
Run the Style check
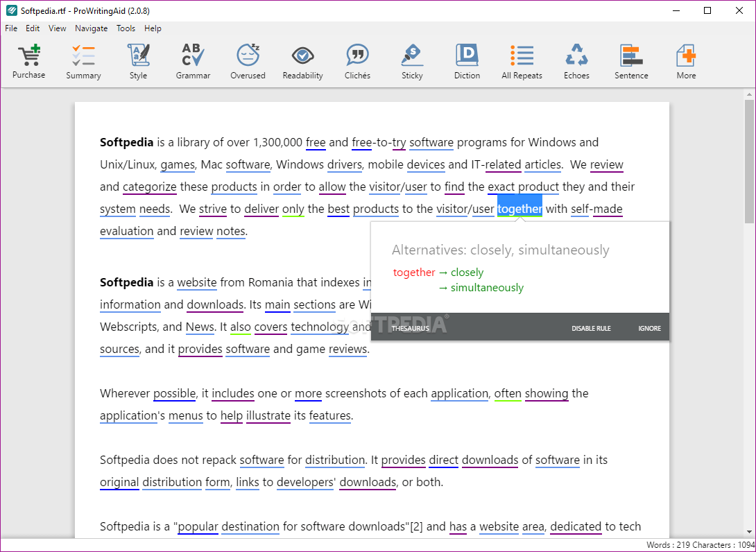pyautogui.click(x=138, y=61)
